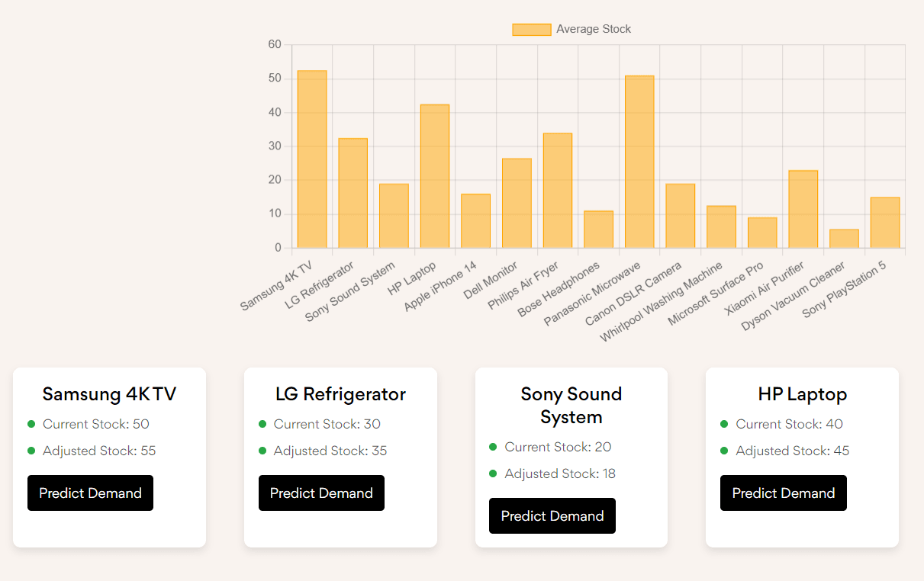Image resolution: width=924 pixels, height=581 pixels.
Task: Click Predict Demand for Samsung 4K TV
Action: coord(90,493)
